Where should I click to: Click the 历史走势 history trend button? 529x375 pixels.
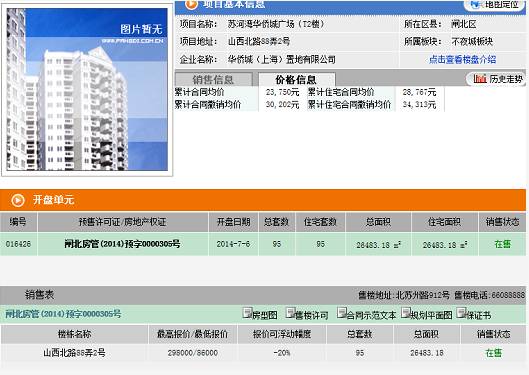pyautogui.click(x=496, y=79)
